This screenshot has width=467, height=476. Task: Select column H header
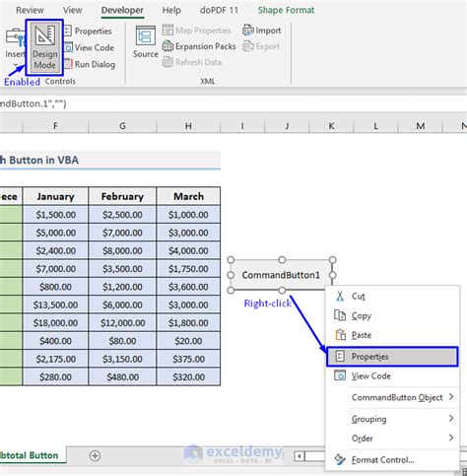point(188,125)
